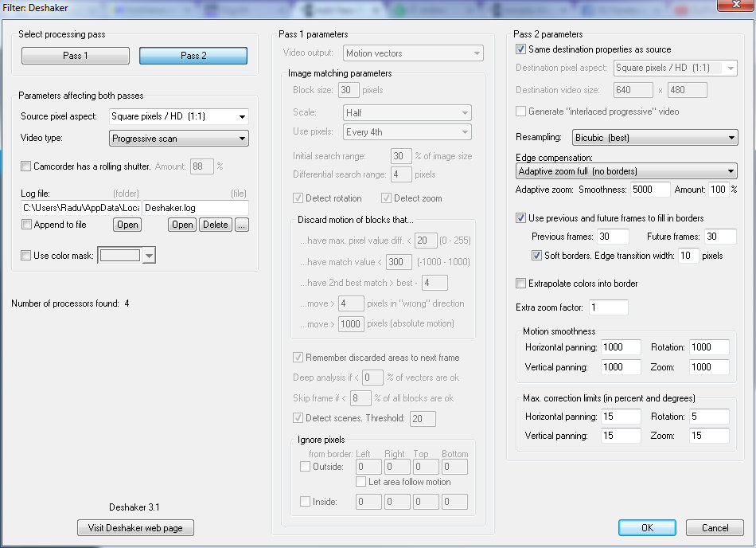Visit Deshaker web page
This screenshot has height=548, width=756.
tap(135, 528)
